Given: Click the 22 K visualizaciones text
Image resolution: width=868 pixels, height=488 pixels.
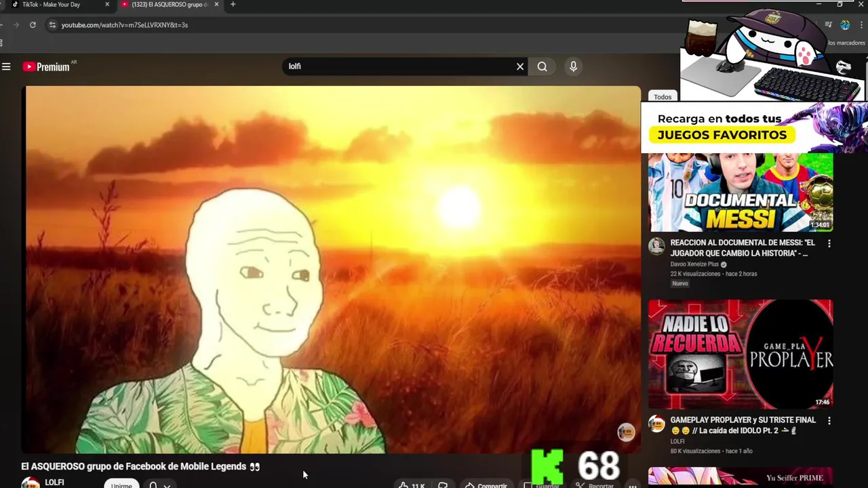Looking at the screenshot, I should (x=695, y=274).
